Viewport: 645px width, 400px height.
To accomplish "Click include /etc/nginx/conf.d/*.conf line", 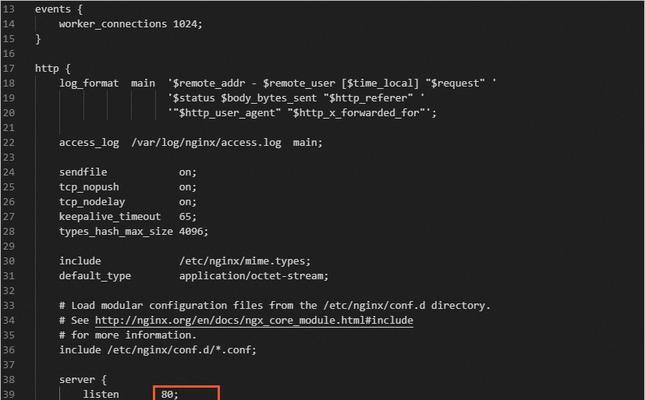I will coord(158,350).
